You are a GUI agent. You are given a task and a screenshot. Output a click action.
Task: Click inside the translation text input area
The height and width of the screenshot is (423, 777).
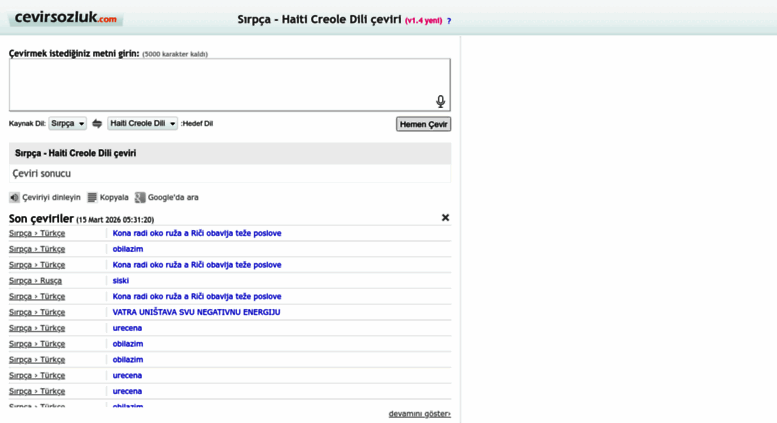[220, 84]
